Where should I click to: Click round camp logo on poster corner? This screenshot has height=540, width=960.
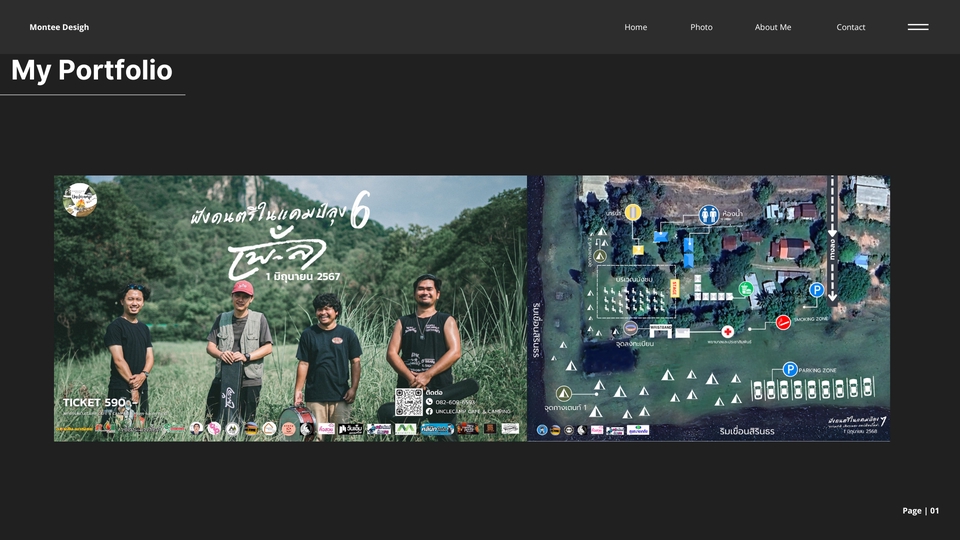[x=80, y=199]
